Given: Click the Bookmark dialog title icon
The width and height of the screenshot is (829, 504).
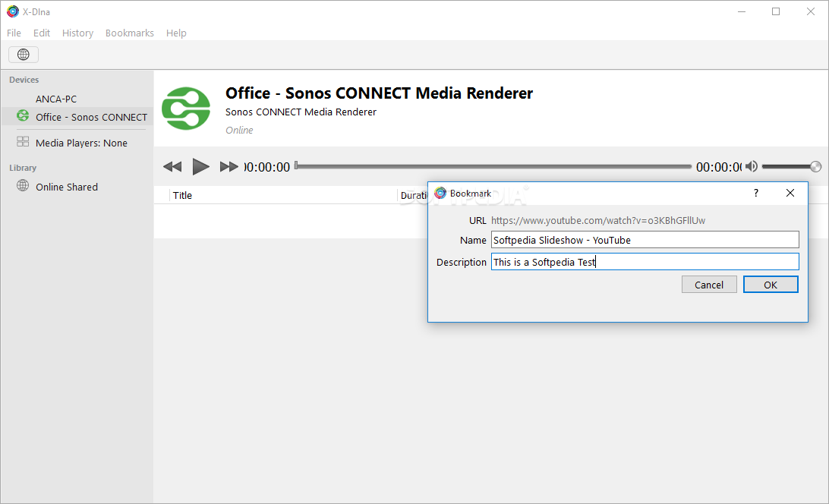Looking at the screenshot, I should 440,193.
